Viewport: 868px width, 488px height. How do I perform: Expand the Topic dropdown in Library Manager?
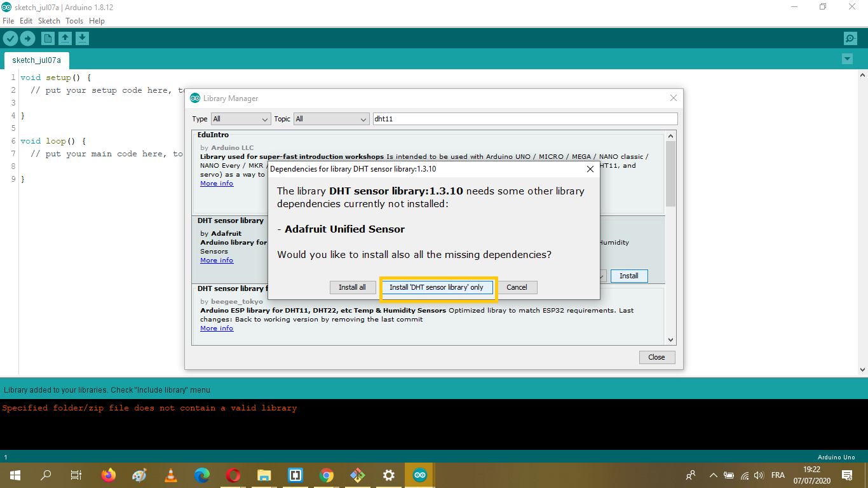tap(331, 119)
